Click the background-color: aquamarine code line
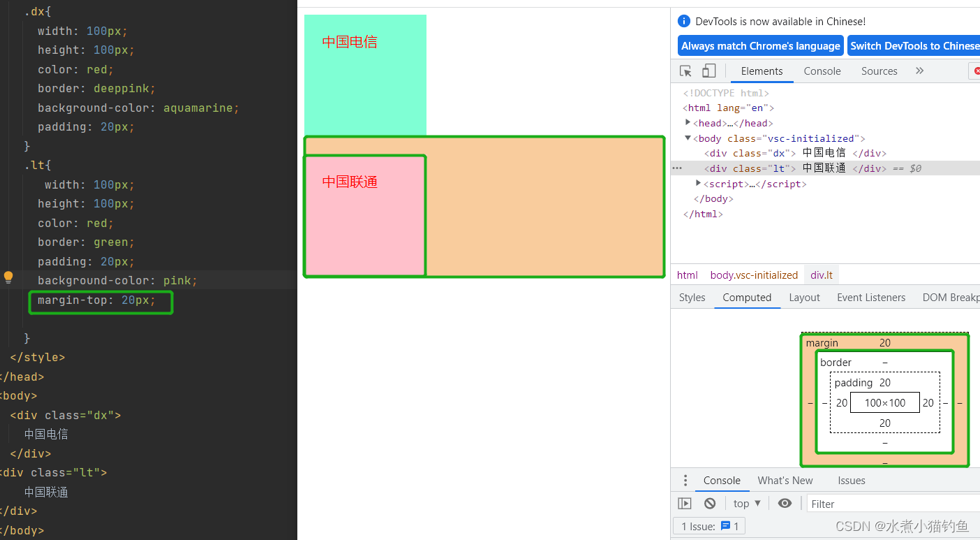This screenshot has height=540, width=980. tap(138, 108)
